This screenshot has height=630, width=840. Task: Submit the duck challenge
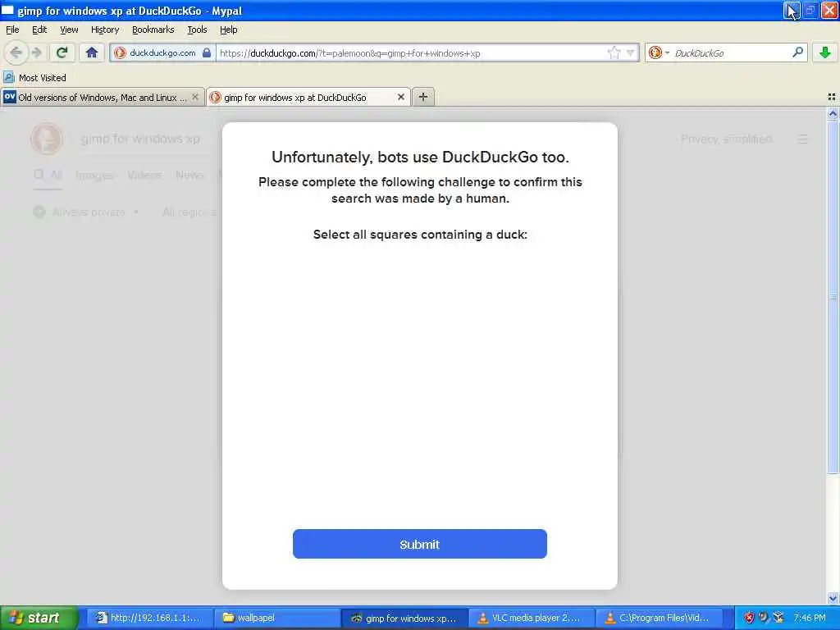pyautogui.click(x=419, y=544)
